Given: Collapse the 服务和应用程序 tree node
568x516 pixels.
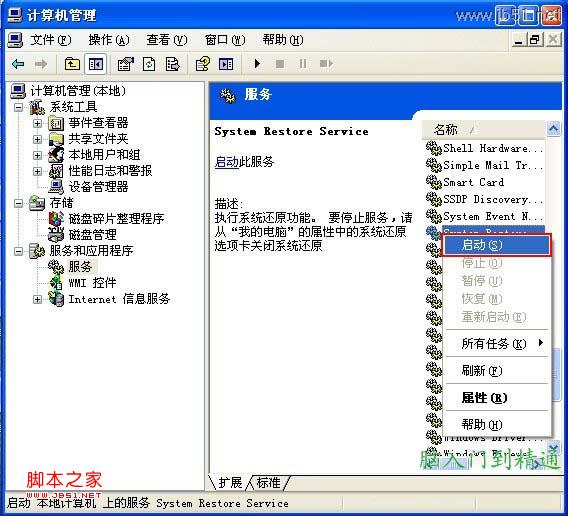Looking at the screenshot, I should tap(18, 251).
